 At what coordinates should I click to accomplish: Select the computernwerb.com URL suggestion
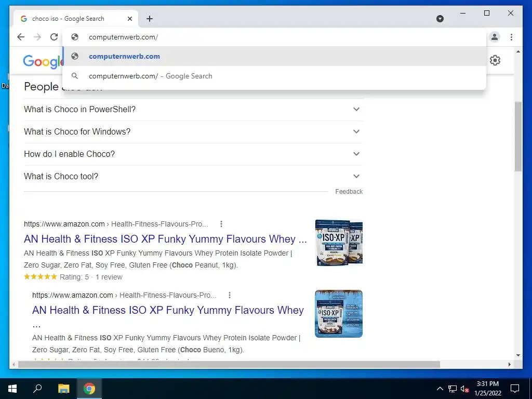274,56
